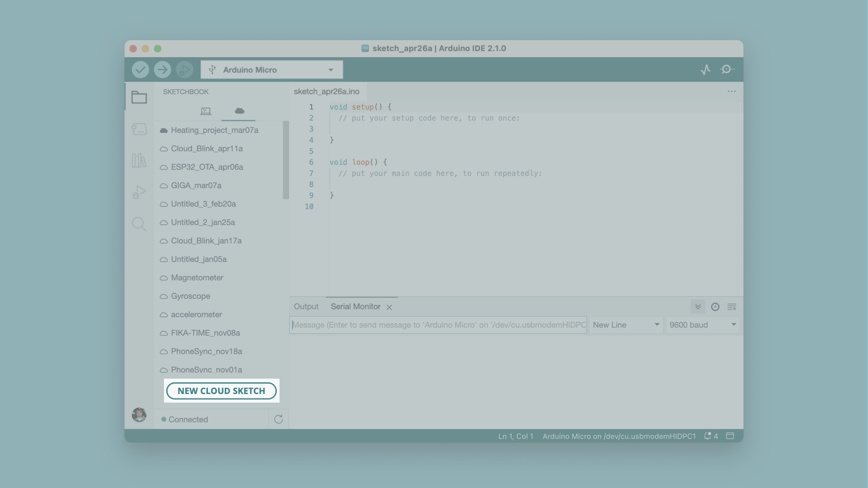Toggle timestamp in Serial Monitor

[715, 307]
